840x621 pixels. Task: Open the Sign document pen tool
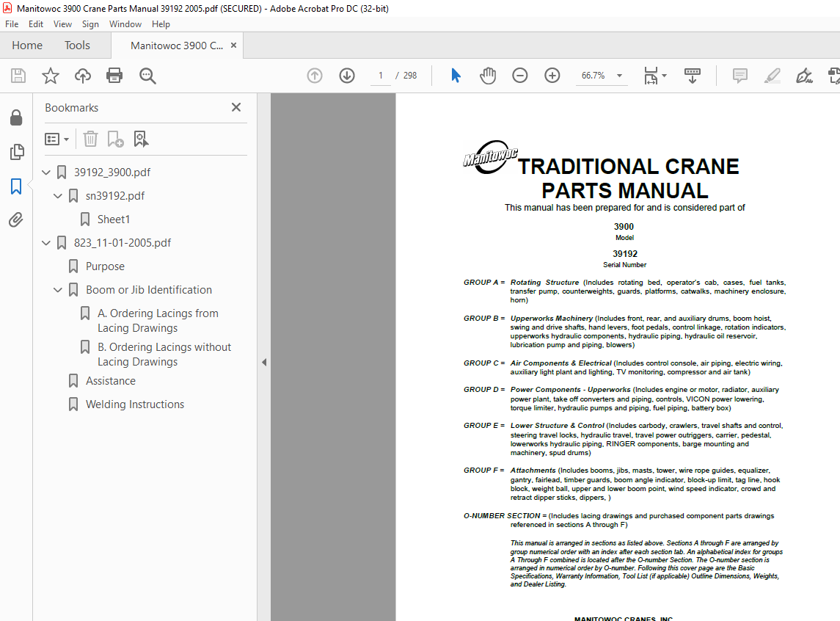coord(804,76)
